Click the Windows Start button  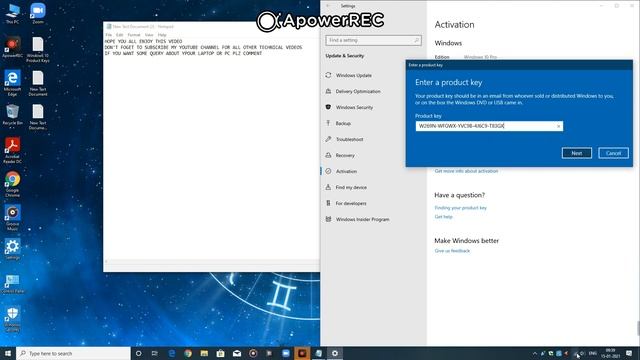8,353
